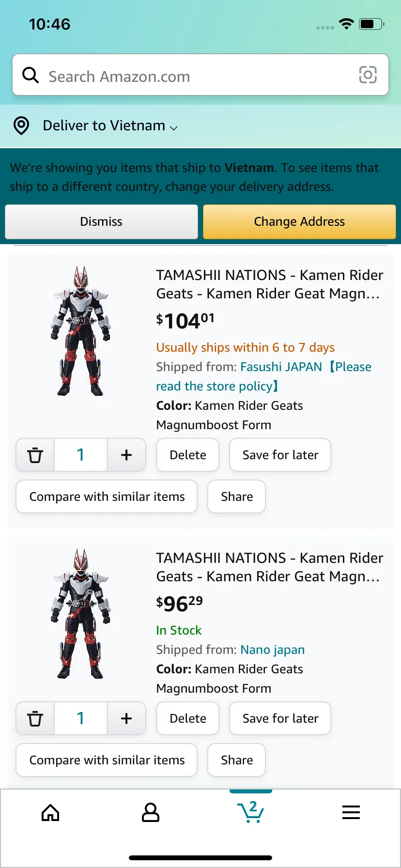Tap the delivery location pin icon
The image size is (401, 868).
click(21, 125)
